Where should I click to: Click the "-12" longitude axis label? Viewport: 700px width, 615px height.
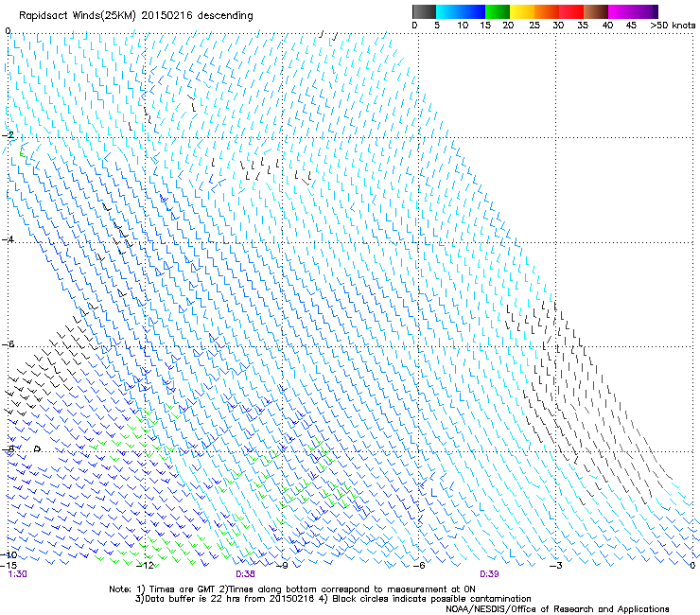(x=145, y=566)
